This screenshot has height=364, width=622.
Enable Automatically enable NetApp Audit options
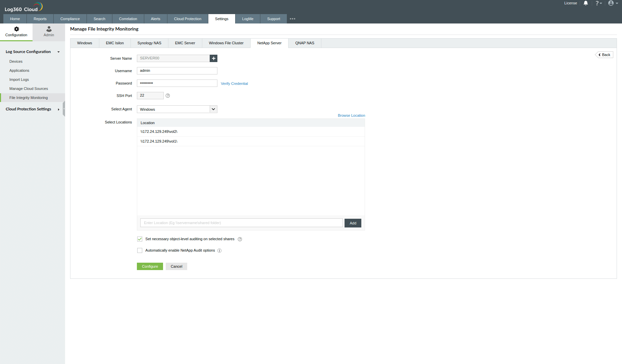point(140,250)
